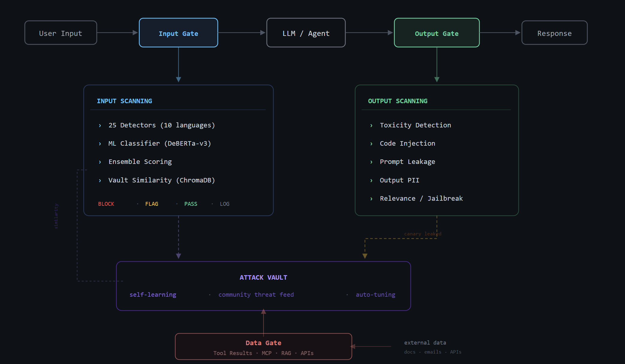
Task: Select the Data Gate node
Action: point(263,343)
